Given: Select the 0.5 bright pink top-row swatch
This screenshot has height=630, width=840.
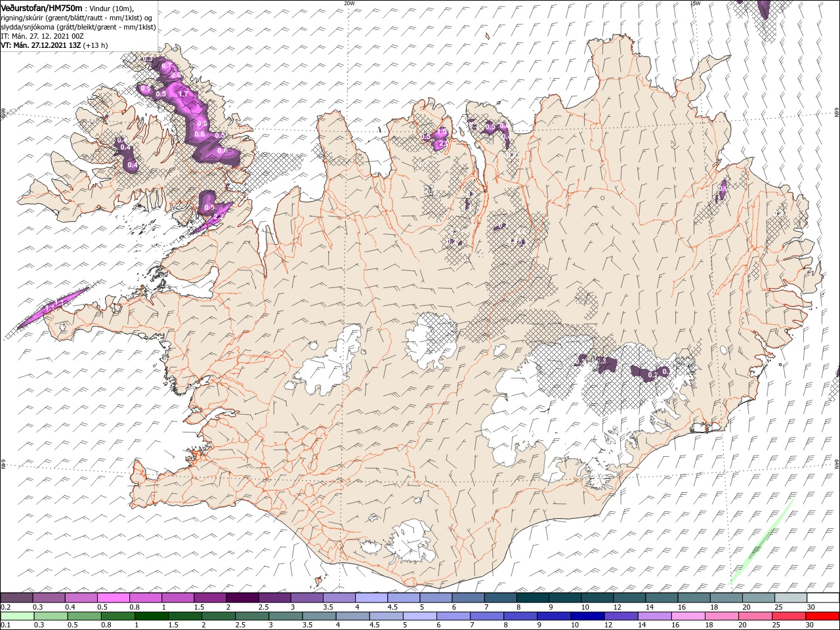Looking at the screenshot, I should pyautogui.click(x=114, y=598).
